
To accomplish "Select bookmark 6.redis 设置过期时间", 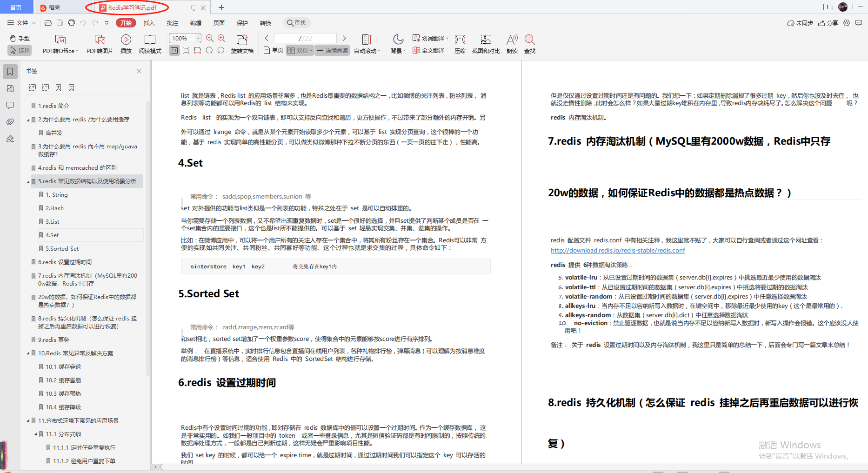I will click(x=65, y=262).
